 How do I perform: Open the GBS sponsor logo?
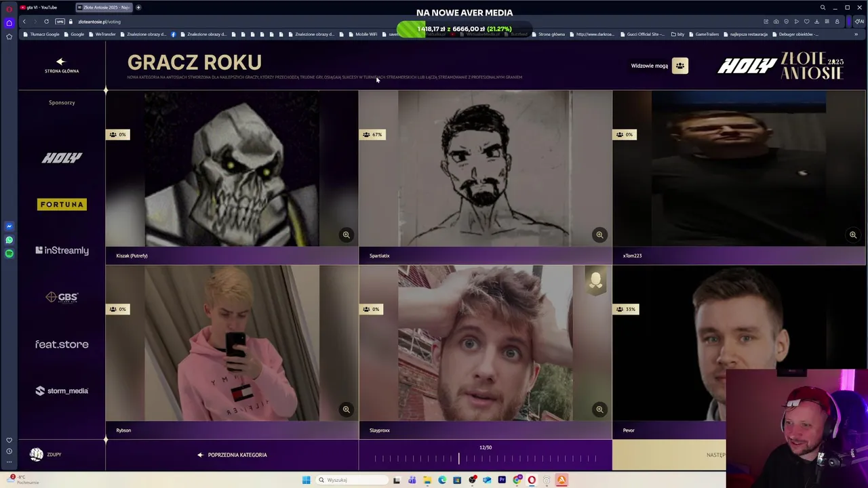[x=62, y=297]
